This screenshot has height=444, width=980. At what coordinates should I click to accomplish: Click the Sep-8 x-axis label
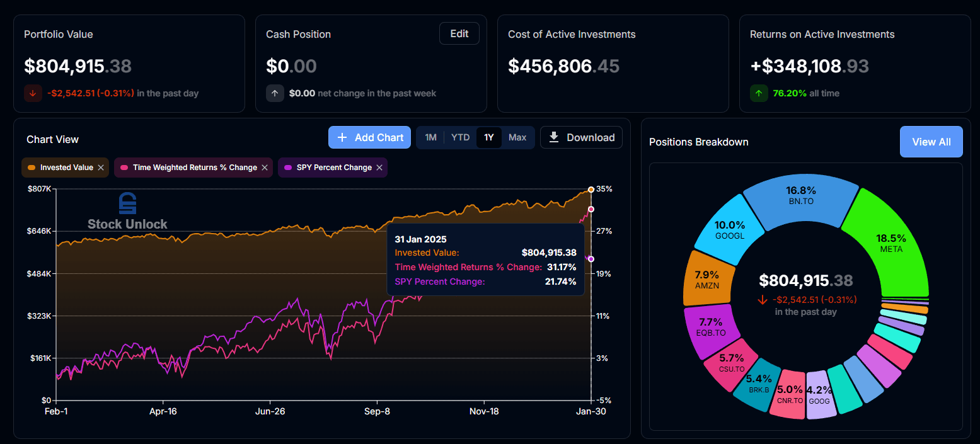pos(378,411)
